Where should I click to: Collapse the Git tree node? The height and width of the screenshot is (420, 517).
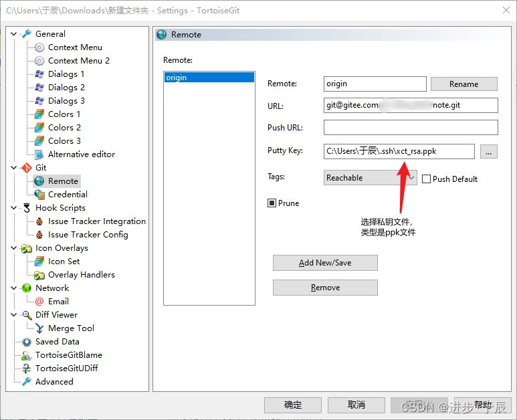coord(14,168)
